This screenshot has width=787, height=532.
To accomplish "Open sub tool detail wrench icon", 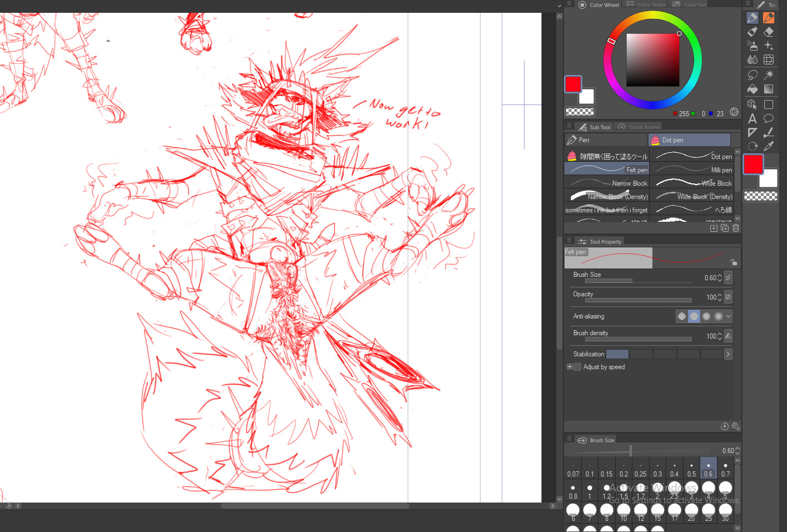I will tap(736, 426).
